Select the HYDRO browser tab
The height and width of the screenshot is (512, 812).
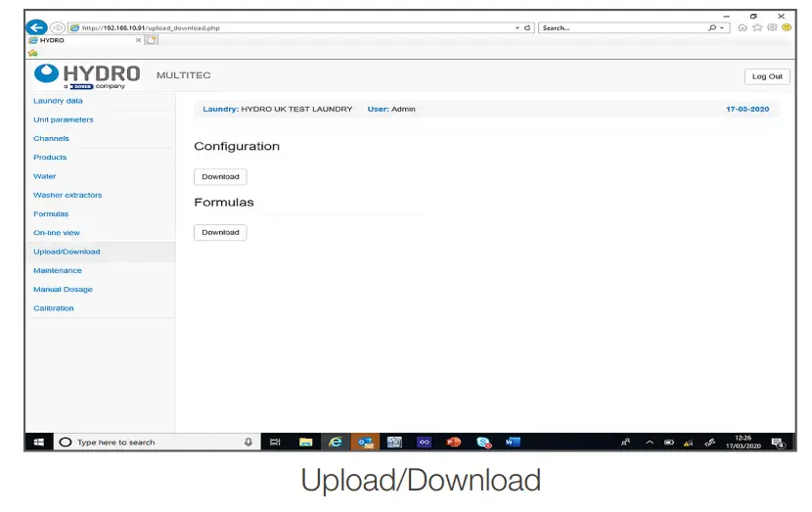(x=84, y=40)
